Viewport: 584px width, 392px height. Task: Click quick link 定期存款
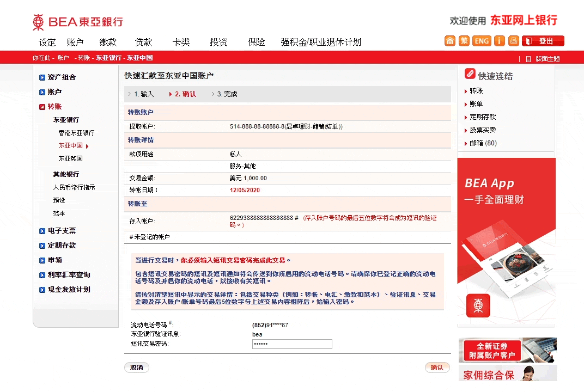coord(483,117)
